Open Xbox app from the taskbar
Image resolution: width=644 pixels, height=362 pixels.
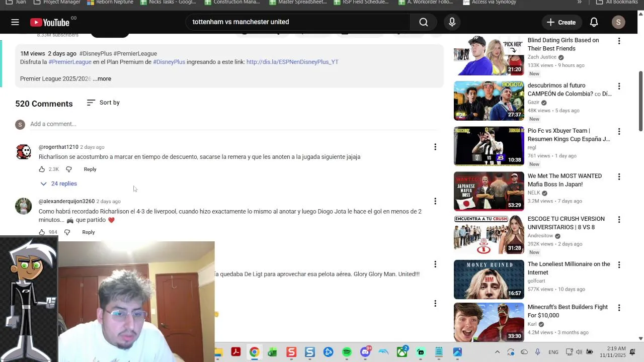(402, 352)
